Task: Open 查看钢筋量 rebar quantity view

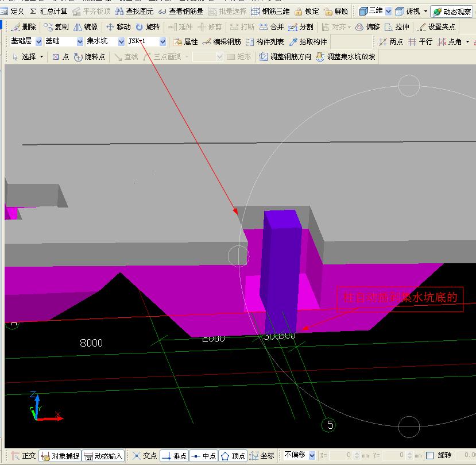Action: click(x=181, y=11)
